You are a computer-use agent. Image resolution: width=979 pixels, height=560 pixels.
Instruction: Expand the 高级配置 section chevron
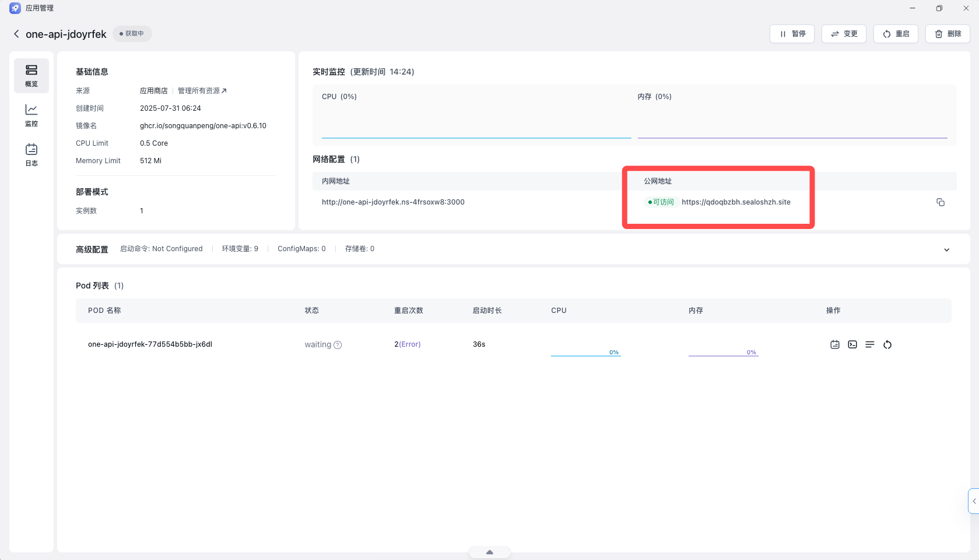tap(947, 249)
